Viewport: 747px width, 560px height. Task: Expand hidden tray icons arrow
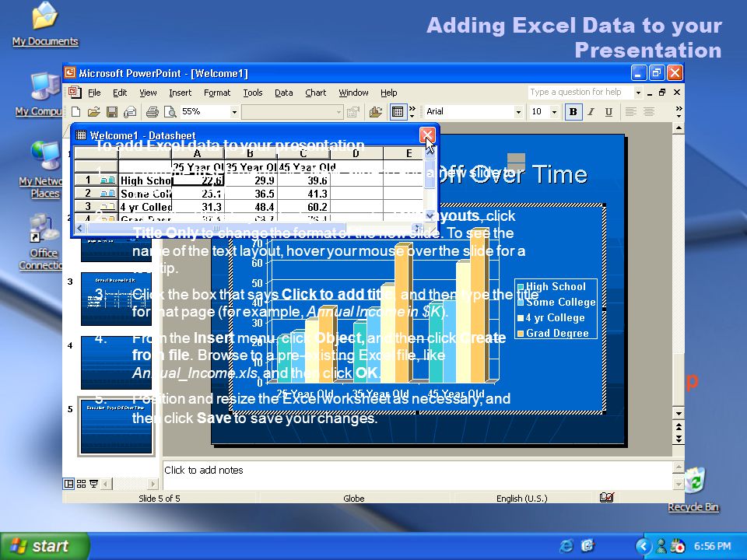coord(644,546)
